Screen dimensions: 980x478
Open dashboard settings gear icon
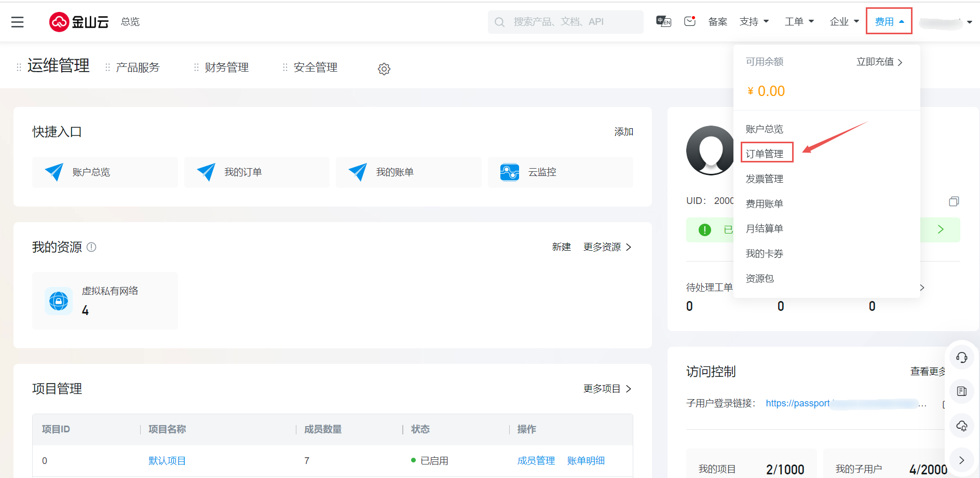click(x=384, y=69)
